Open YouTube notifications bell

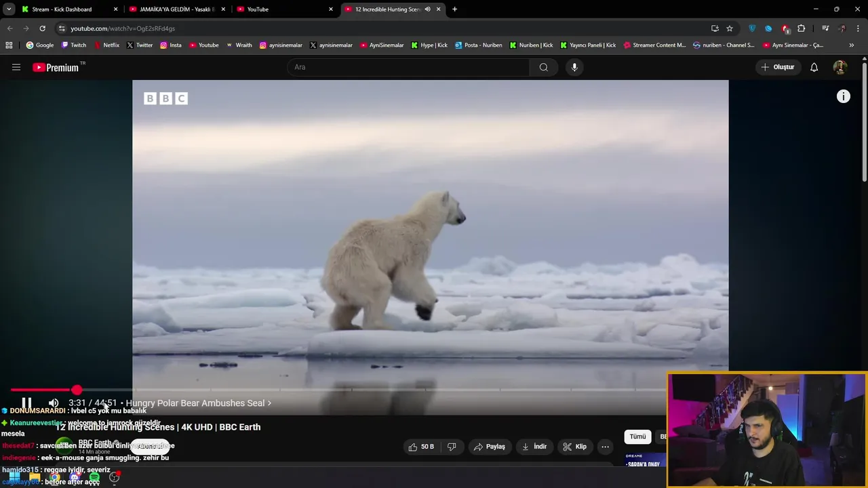coord(814,67)
